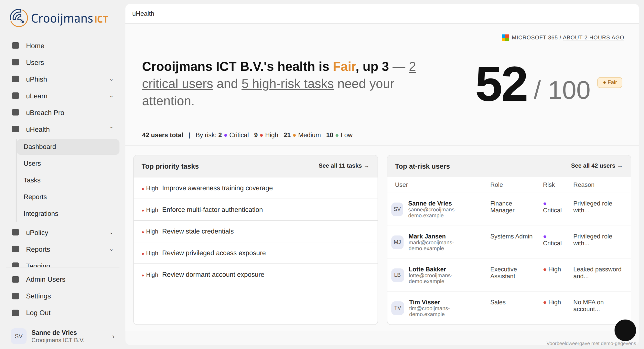Collapse the uHealth menu chevron

click(111, 128)
